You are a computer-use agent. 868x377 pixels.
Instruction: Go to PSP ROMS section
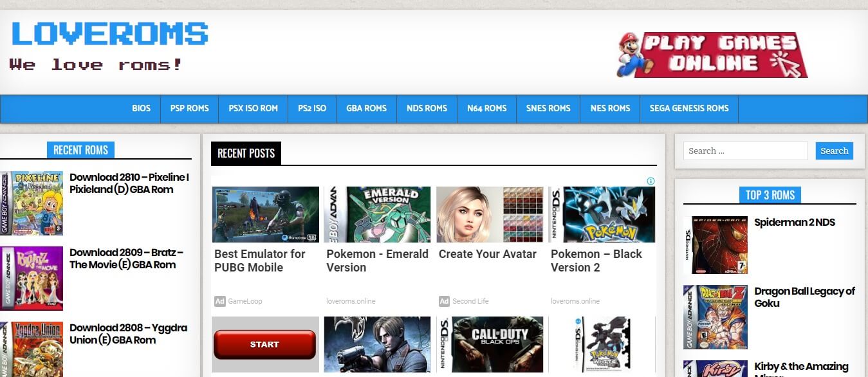(x=189, y=108)
